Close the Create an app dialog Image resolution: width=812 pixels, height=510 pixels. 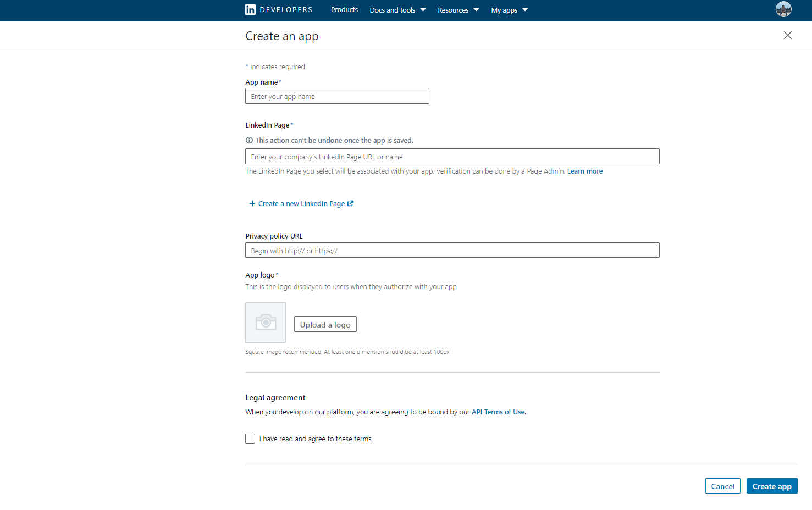(788, 35)
